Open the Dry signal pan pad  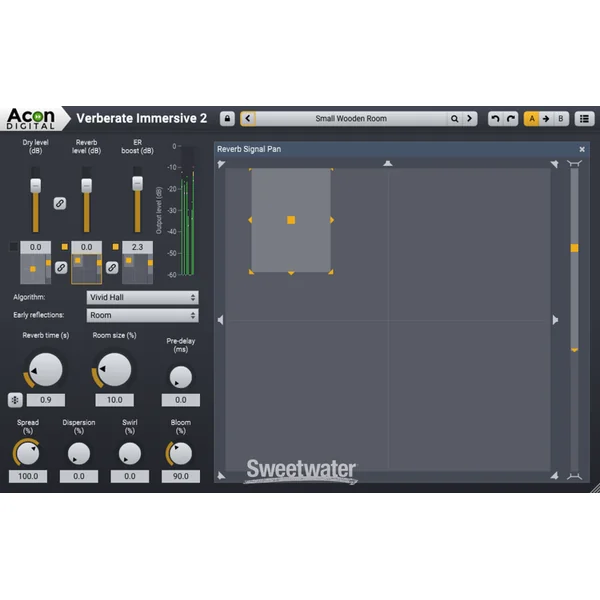pyautogui.click(x=36, y=269)
